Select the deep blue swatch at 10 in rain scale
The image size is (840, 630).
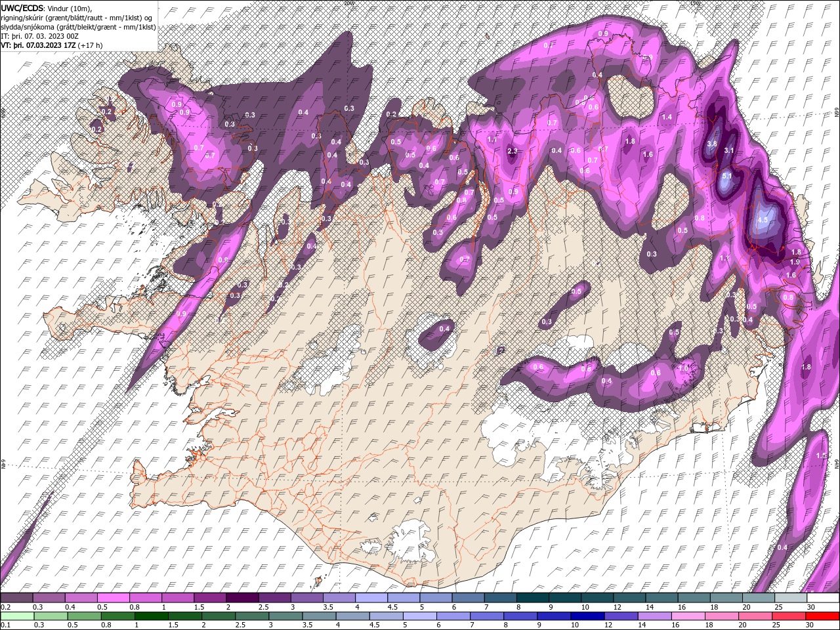587,616
